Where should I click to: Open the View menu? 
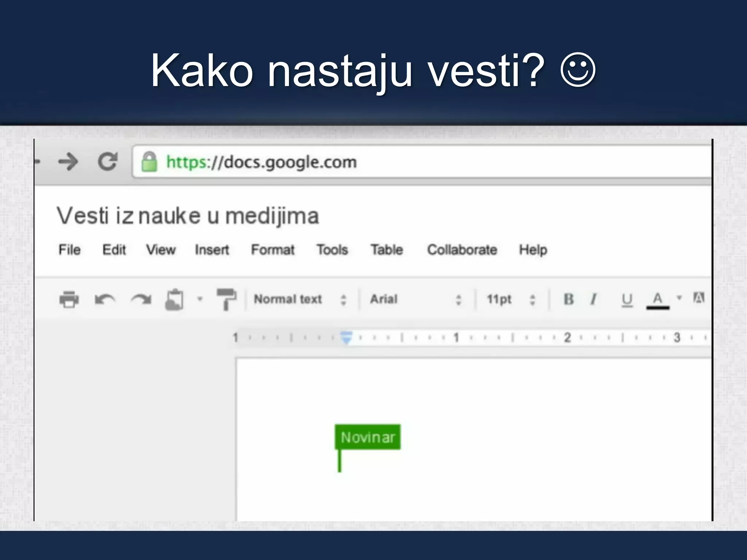pos(161,250)
